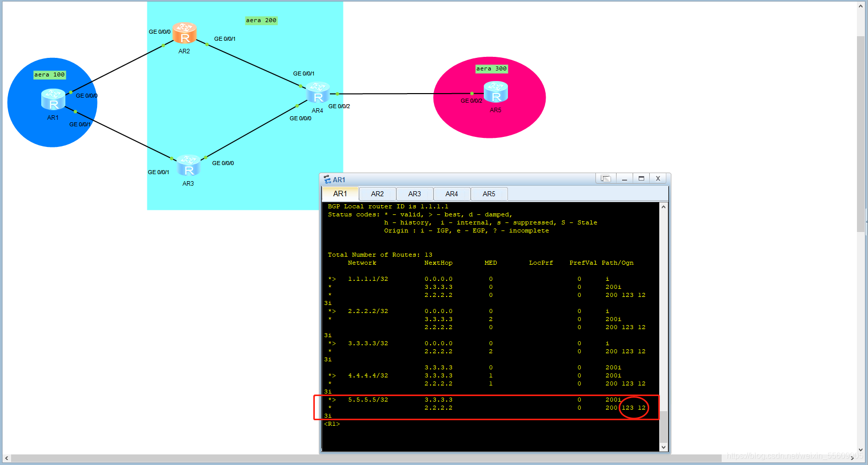
Task: Click the GE 0/0/1 label near AR2
Action: click(225, 39)
